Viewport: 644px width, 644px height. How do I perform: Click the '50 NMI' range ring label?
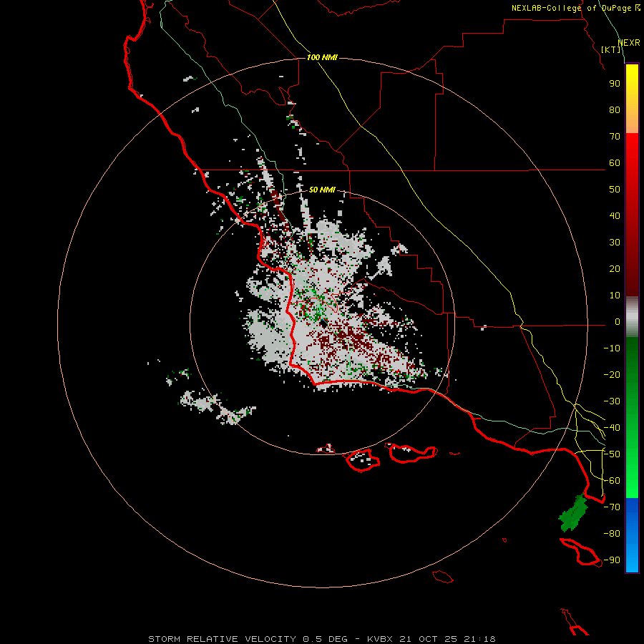pos(322,190)
